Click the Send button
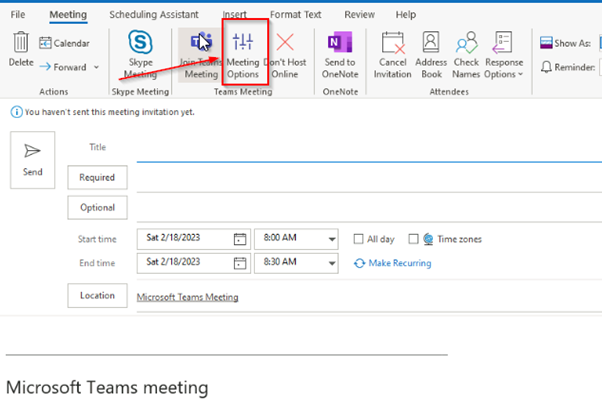Viewport: 602px width, 403px height. click(x=33, y=158)
